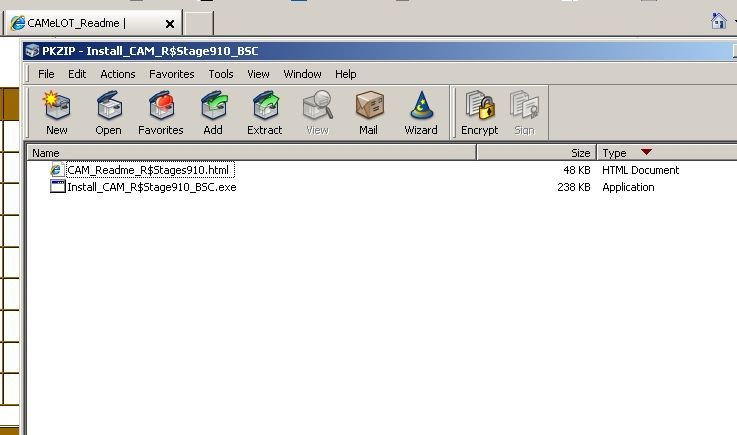The image size is (737, 435).
Task: Sort list by Type column header
Action: (x=667, y=153)
